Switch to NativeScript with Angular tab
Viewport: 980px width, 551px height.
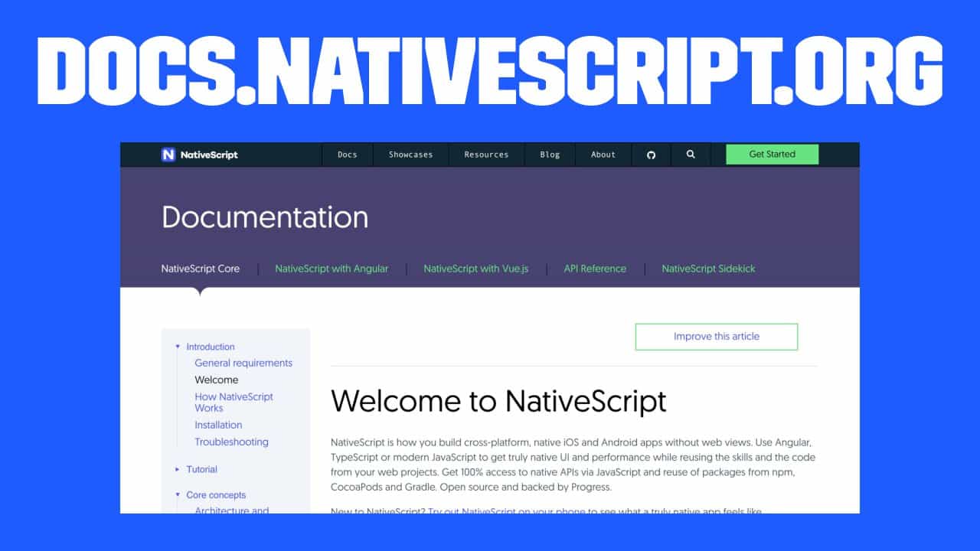click(x=332, y=269)
